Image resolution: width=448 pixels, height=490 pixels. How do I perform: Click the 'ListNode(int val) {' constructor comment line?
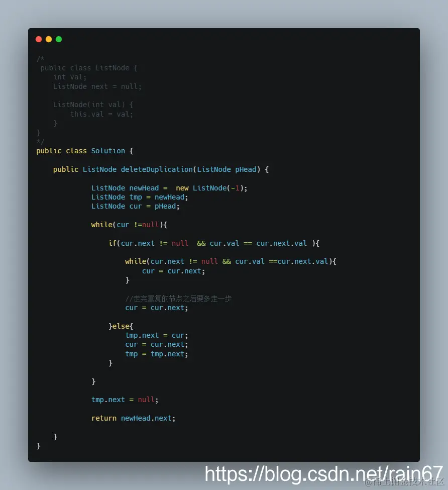tap(93, 105)
